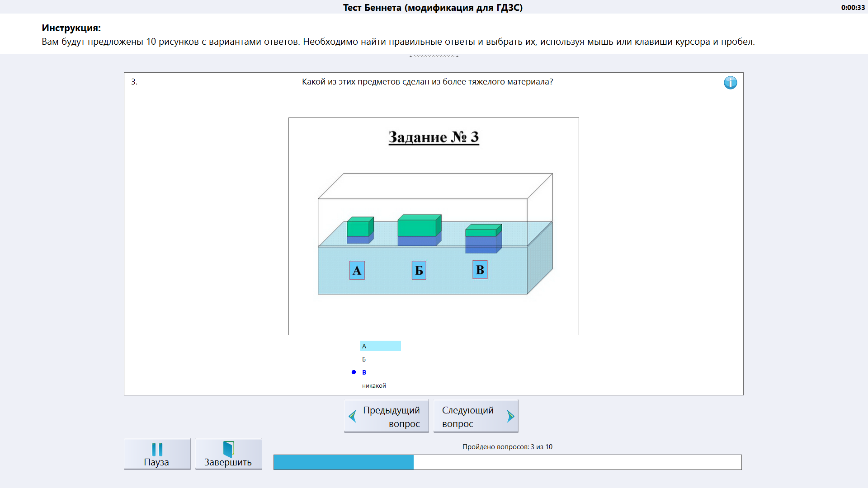Click the timer 0:00:33
The image size is (868, 488).
(853, 8)
